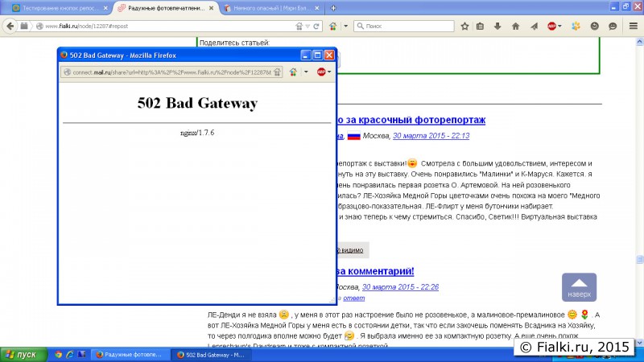Image resolution: width=644 pixels, height=362 pixels.
Task: Open the Firefox hamburger menu
Action: click(634, 26)
